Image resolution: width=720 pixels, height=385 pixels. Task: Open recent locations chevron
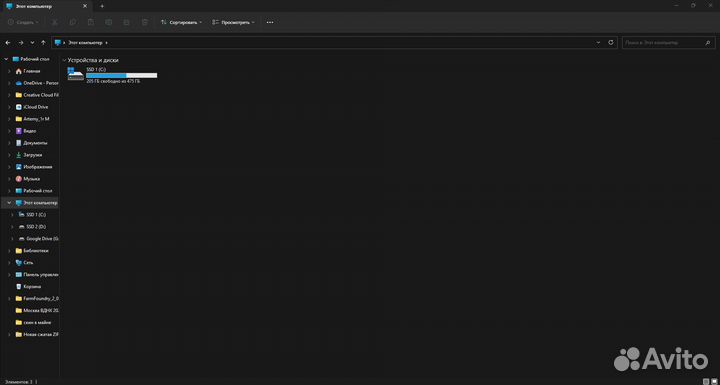pos(32,42)
